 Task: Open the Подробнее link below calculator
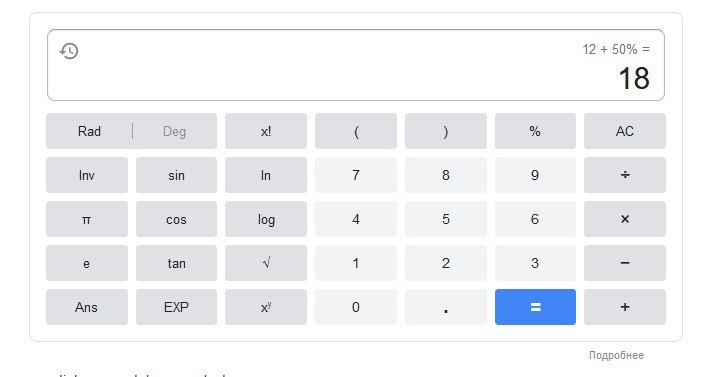tap(616, 355)
